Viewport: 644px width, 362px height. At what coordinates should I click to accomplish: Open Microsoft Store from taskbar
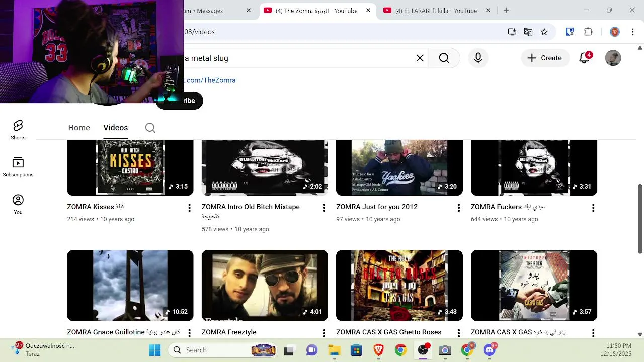(356, 350)
